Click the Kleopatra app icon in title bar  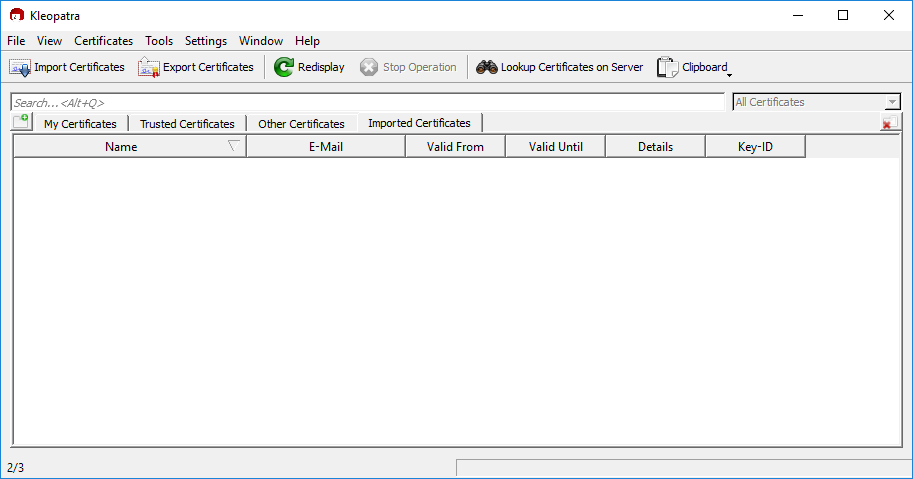click(x=17, y=15)
